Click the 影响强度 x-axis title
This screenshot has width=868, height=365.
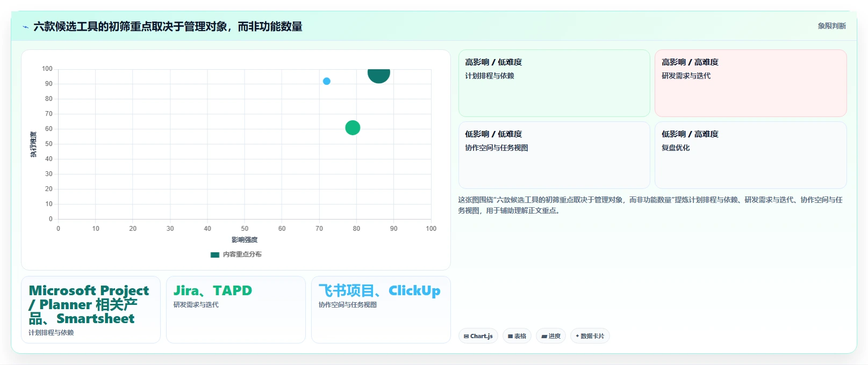[245, 240]
